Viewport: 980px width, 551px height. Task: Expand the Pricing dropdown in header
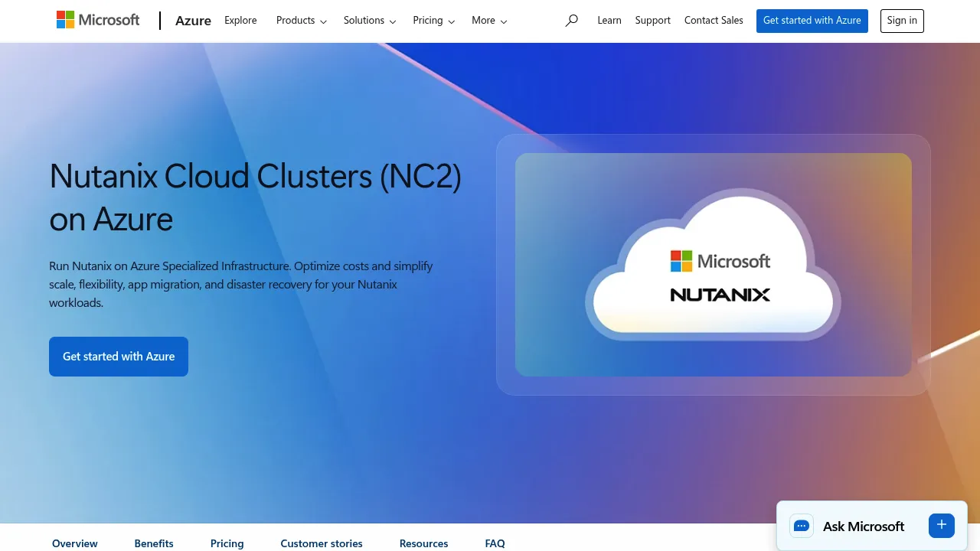[434, 21]
